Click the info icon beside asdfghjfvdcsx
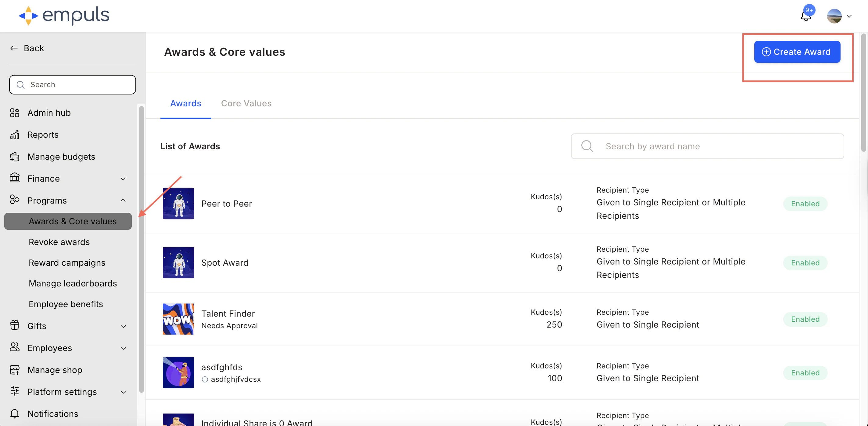 [x=205, y=379]
